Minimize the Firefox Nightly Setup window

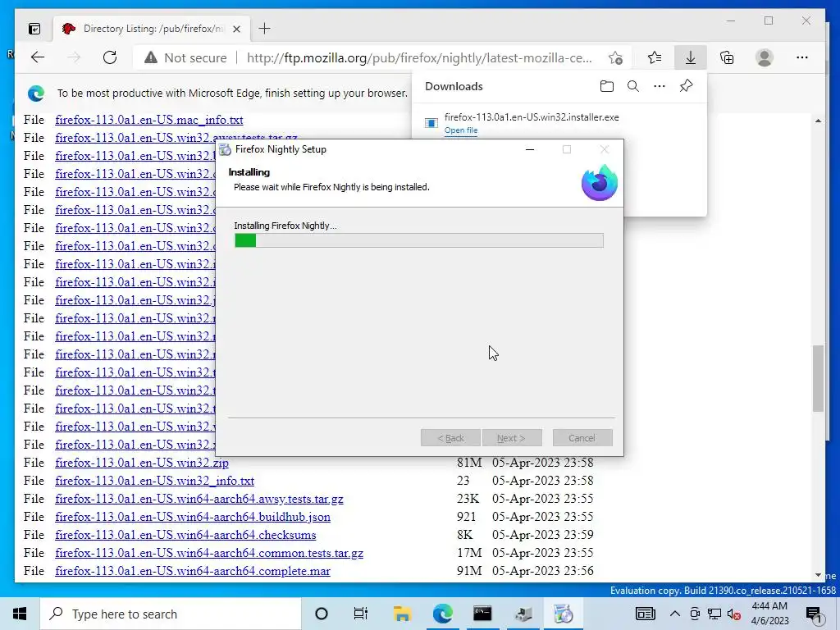pyautogui.click(x=530, y=149)
